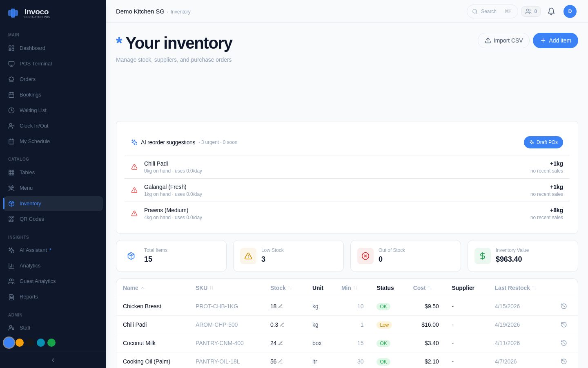Image resolution: width=588 pixels, height=368 pixels.
Task: Click the red Out of Stock icon
Action: click(x=365, y=256)
